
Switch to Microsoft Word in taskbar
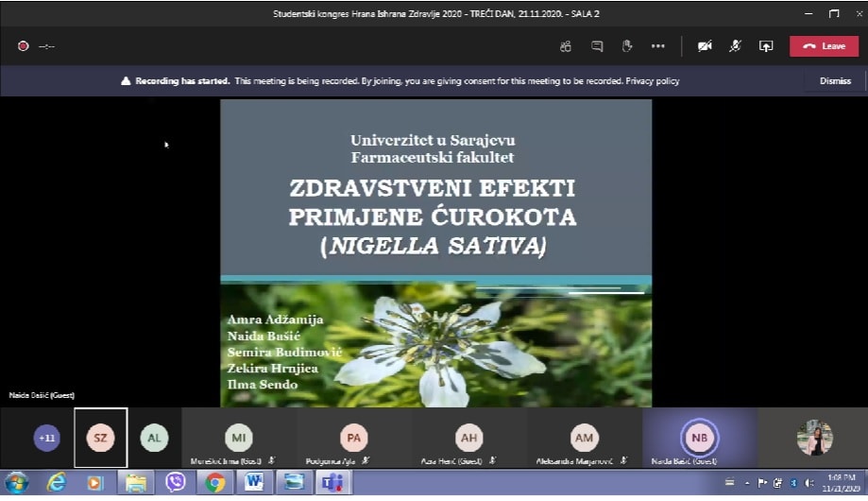[x=254, y=482]
